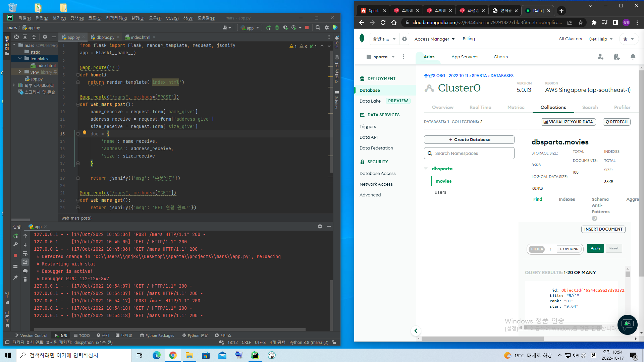Print the console output with the printer icon
The image size is (644, 362).
(25, 271)
